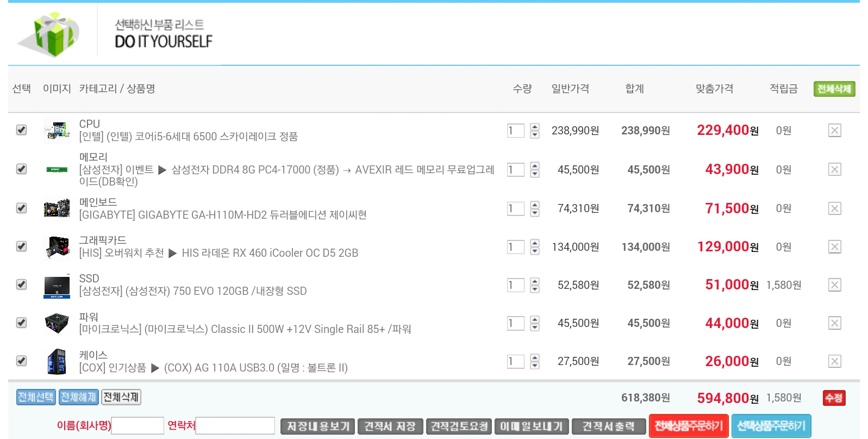Click the blue 전체해제 button
Viewport: 868px width, 439px height.
click(78, 397)
